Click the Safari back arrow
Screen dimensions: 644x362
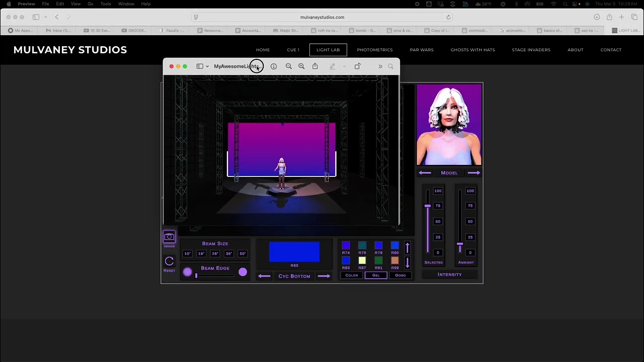(57, 17)
